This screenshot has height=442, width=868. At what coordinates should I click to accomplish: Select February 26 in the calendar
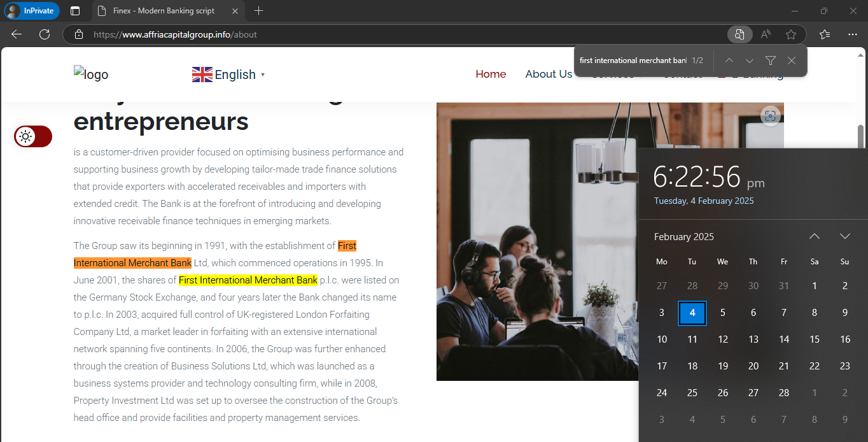click(x=723, y=393)
